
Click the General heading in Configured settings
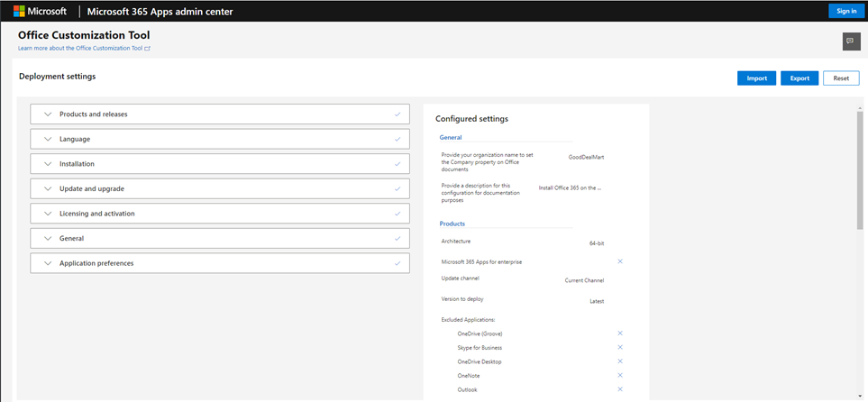(x=451, y=137)
